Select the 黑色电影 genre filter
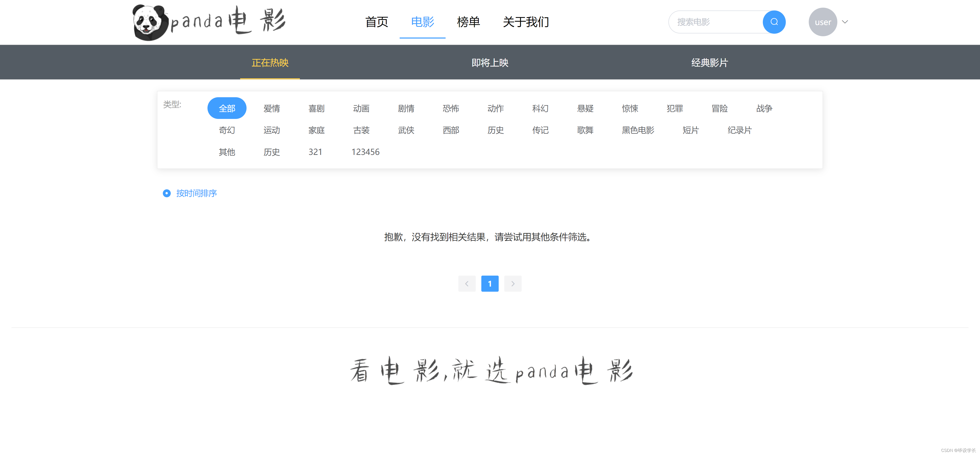 [638, 130]
